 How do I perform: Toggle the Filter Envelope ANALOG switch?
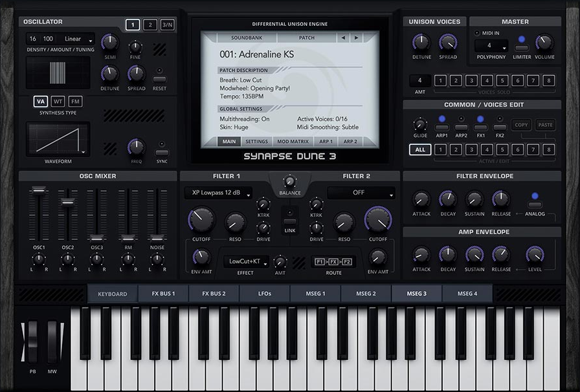[535, 204]
